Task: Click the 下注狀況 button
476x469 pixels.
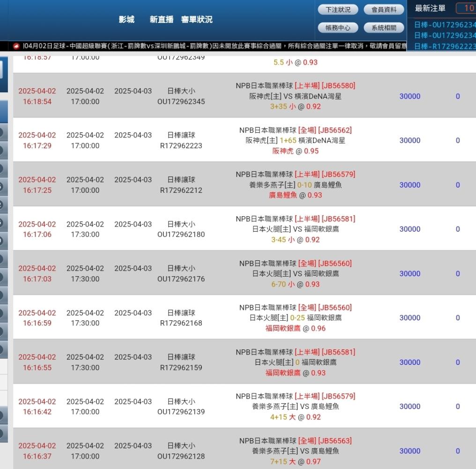Action: [x=338, y=10]
